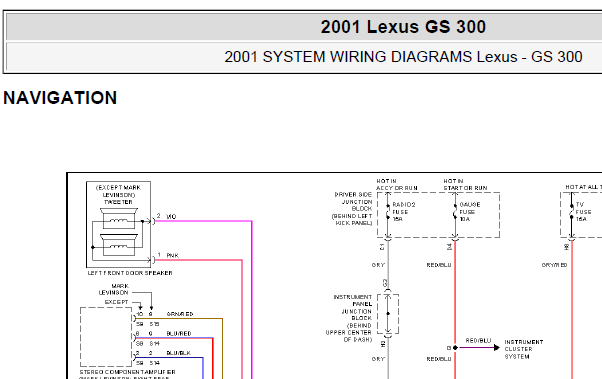602x379 pixels.
Task: Click the 'MARK LEVINSON' label above amplifier
Action: [114, 289]
